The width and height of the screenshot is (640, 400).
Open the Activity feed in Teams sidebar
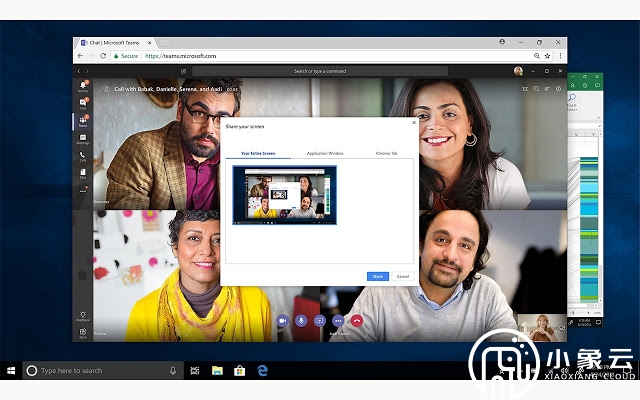tap(83, 86)
